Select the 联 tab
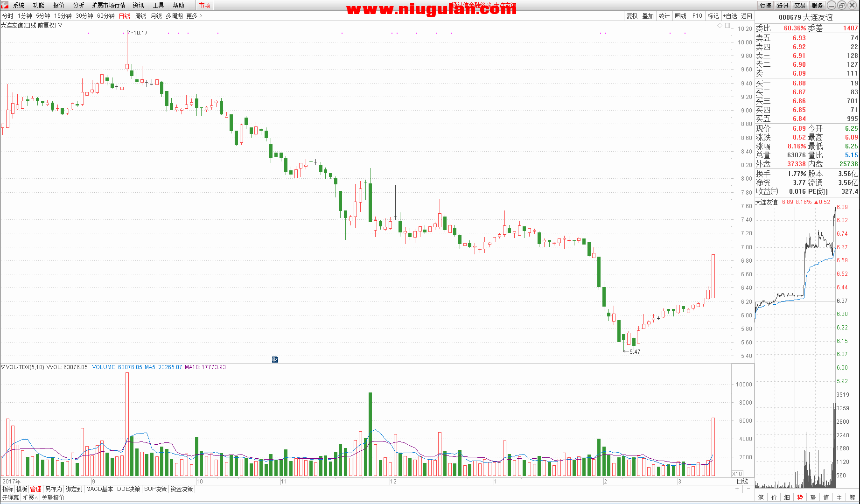Viewport: 860px width, 504px height. [813, 497]
